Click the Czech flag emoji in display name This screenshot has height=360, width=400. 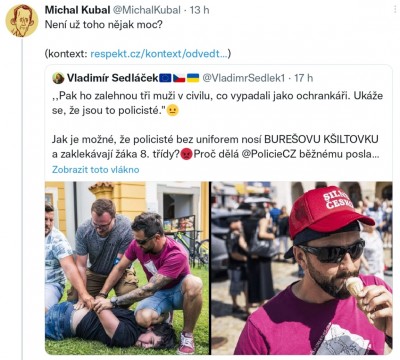point(179,78)
